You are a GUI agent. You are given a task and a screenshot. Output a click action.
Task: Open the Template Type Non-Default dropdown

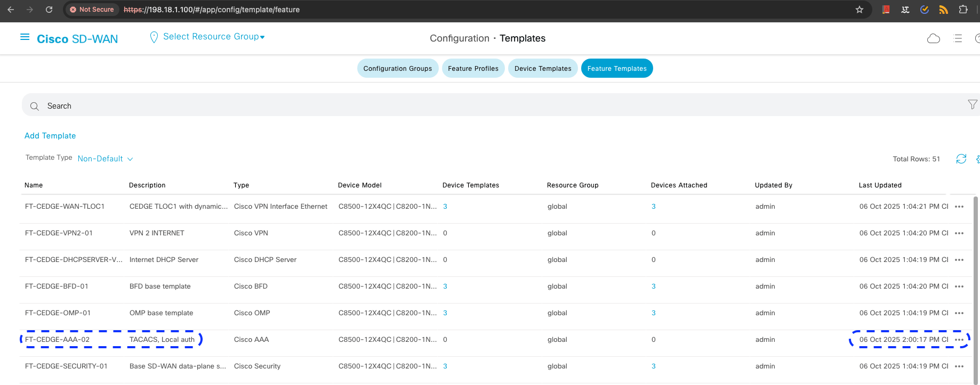click(105, 159)
